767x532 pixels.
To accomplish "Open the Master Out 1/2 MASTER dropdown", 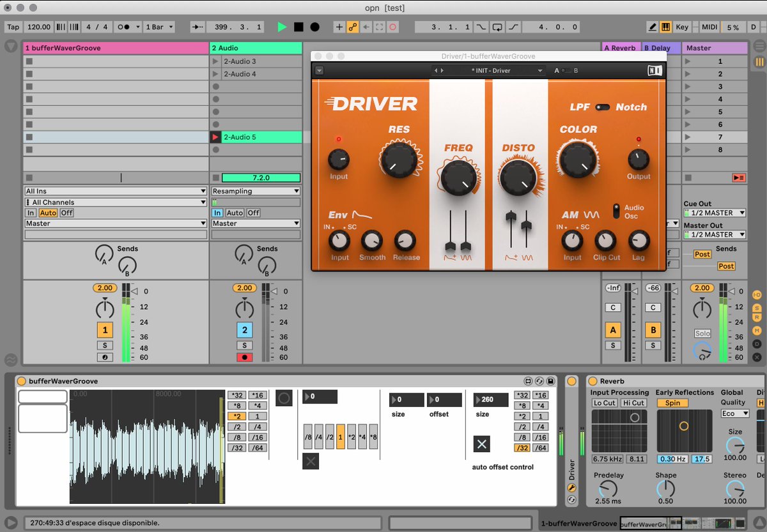I will click(x=715, y=234).
